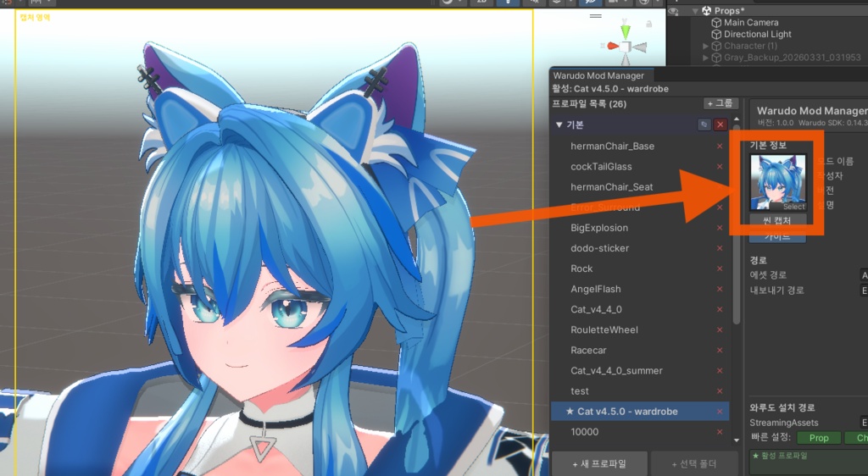Click the rename icon beside the 기본 group
868x476 pixels.
pos(704,125)
